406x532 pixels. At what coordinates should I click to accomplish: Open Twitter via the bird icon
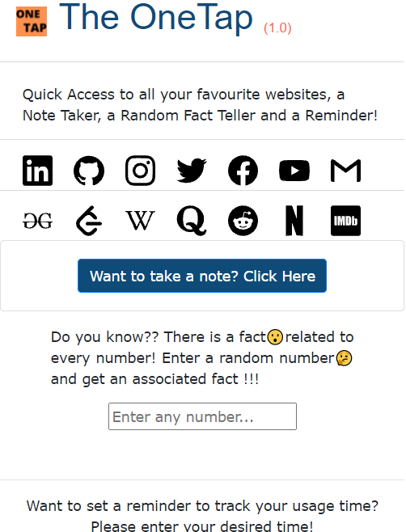coord(192,171)
